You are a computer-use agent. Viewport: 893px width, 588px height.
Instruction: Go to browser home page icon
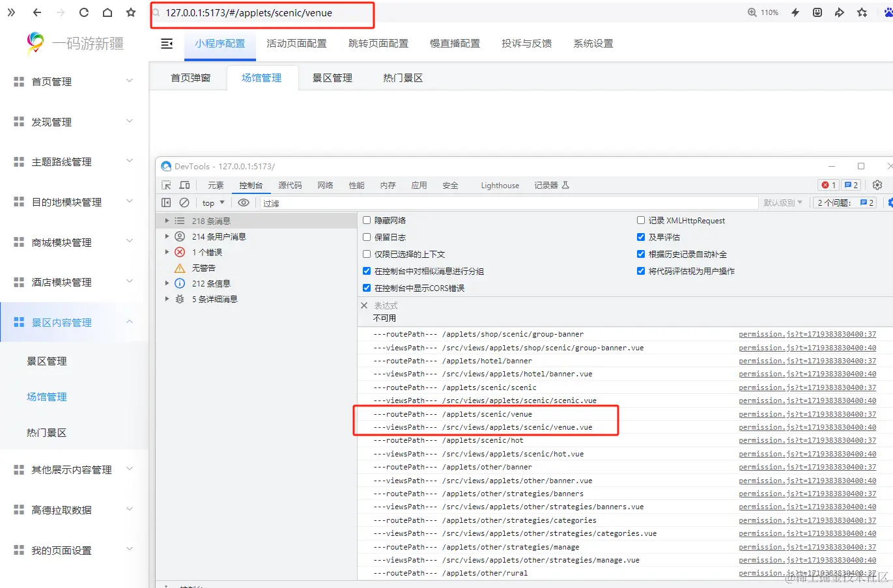[107, 12]
